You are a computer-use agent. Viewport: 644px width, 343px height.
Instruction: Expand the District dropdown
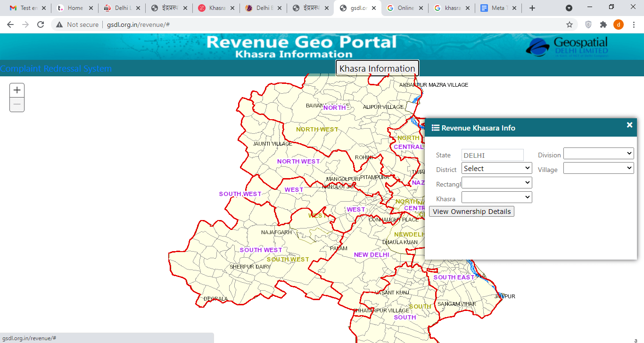(x=496, y=168)
